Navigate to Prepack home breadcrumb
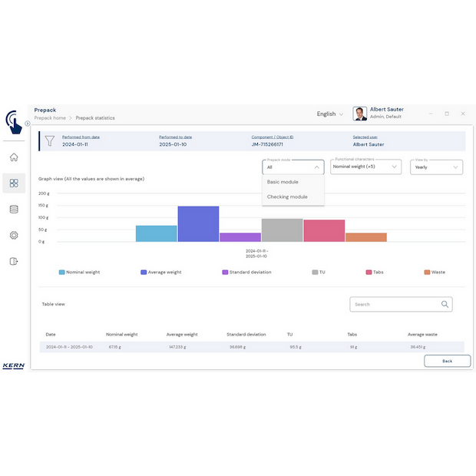 50,118
